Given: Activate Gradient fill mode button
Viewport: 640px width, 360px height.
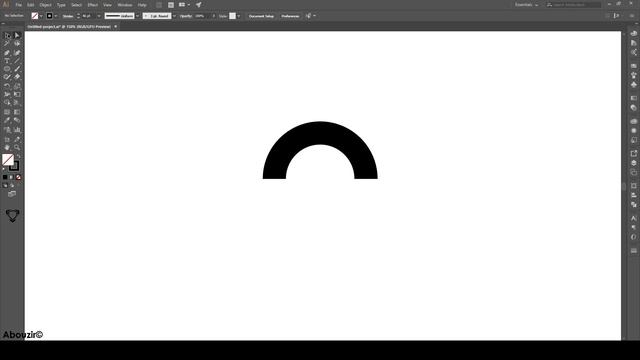Looking at the screenshot, I should [11, 178].
